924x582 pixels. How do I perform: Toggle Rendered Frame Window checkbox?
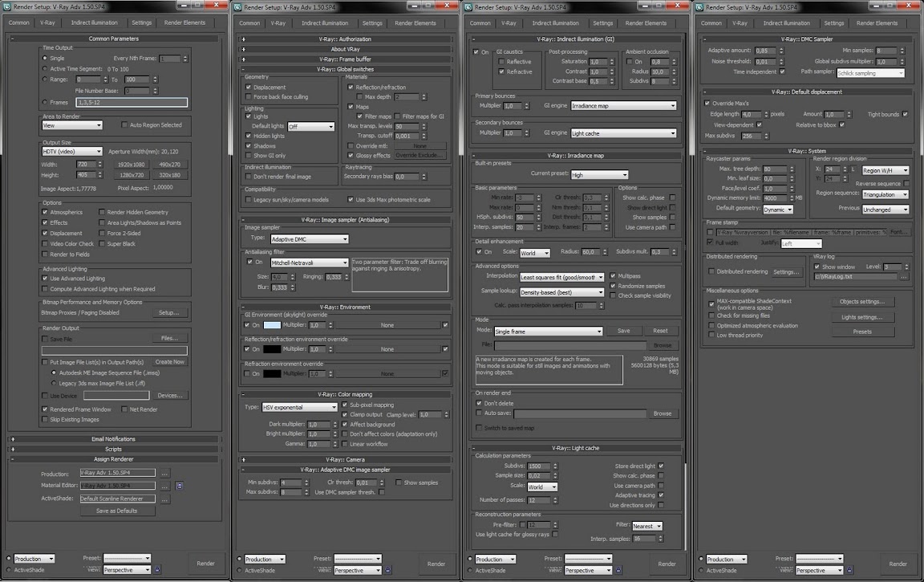tap(45, 409)
